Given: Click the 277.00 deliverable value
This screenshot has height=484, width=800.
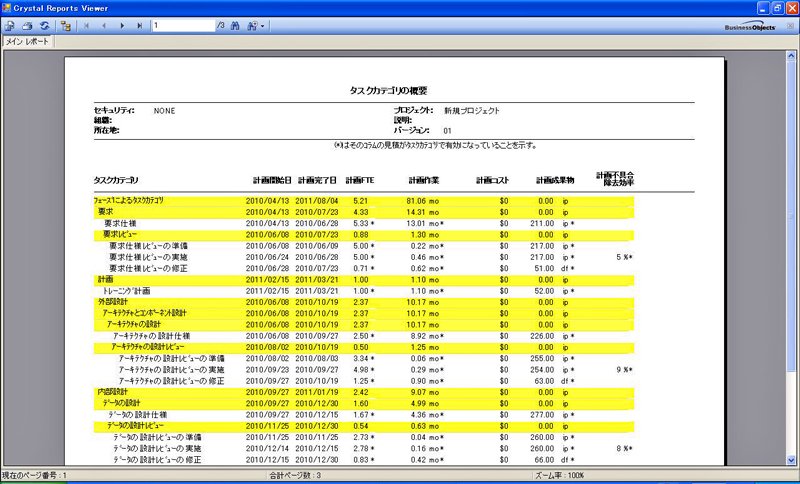Looking at the screenshot, I should click(x=542, y=415).
